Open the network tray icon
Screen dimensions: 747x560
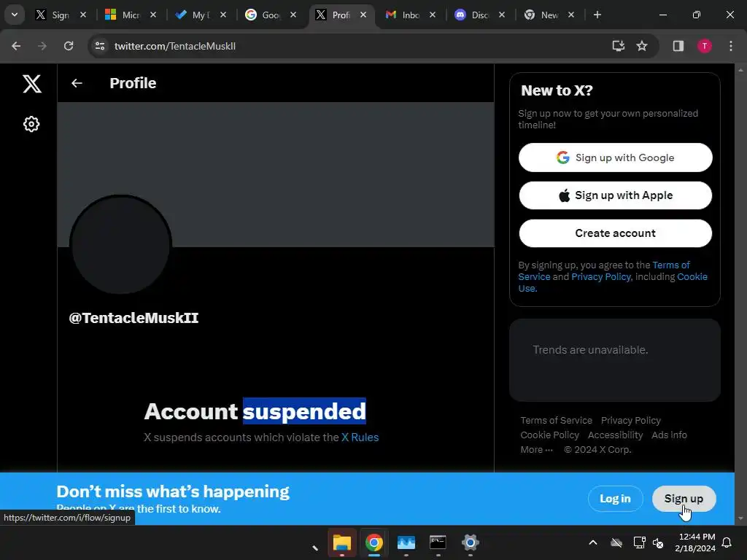click(639, 542)
